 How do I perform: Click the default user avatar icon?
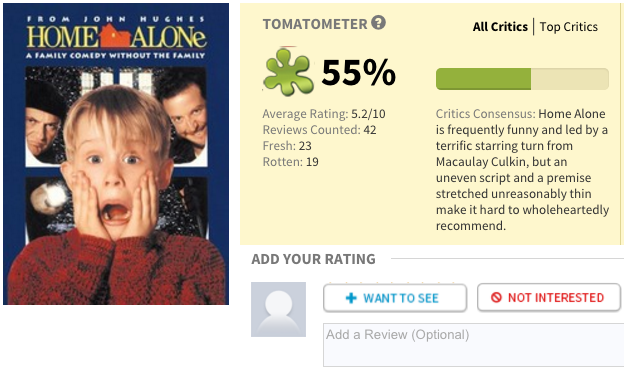278,309
